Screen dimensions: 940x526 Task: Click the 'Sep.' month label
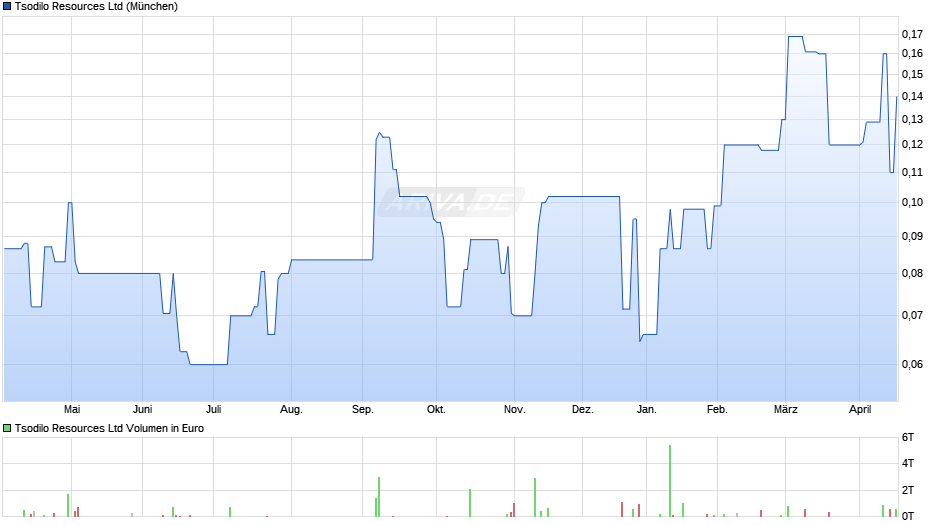(363, 409)
